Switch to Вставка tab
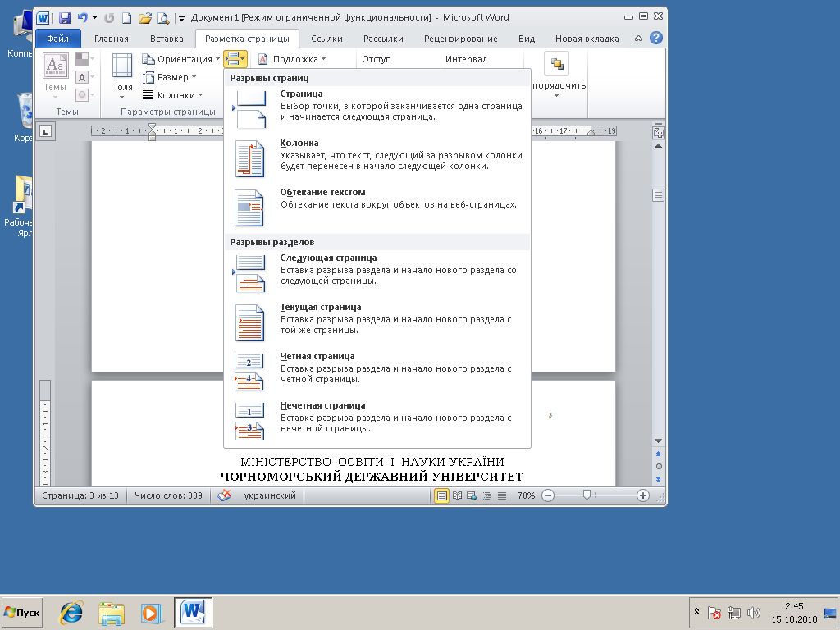The width and height of the screenshot is (840, 630). click(167, 39)
